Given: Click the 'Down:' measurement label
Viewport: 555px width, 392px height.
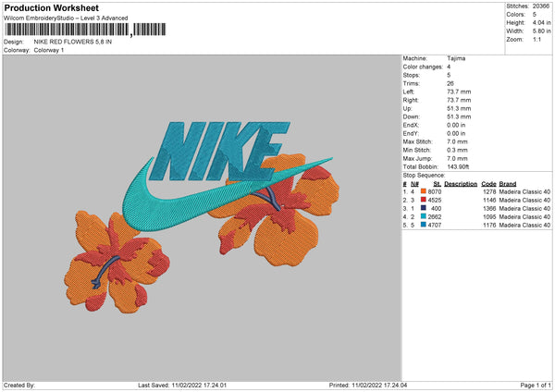Looking at the screenshot, I should (412, 116).
